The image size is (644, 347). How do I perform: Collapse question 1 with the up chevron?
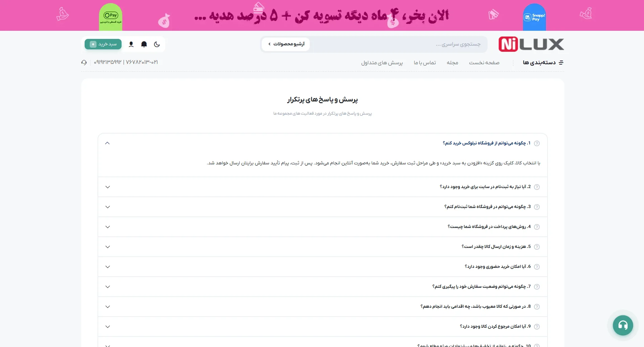pyautogui.click(x=107, y=143)
